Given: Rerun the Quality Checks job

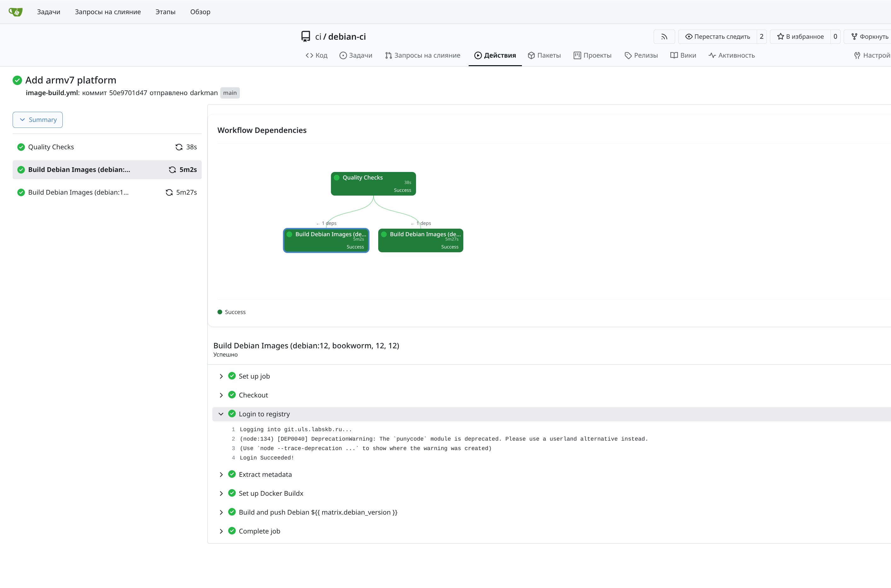Looking at the screenshot, I should (179, 147).
